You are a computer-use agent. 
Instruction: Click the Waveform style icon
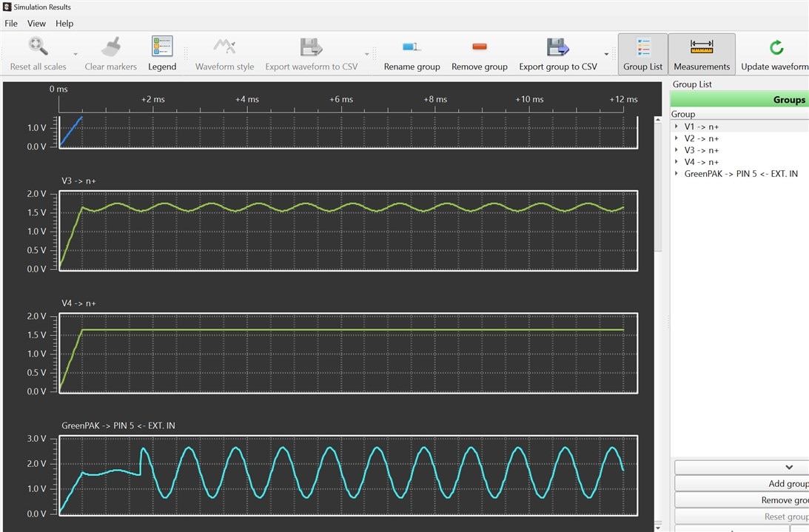(x=224, y=47)
